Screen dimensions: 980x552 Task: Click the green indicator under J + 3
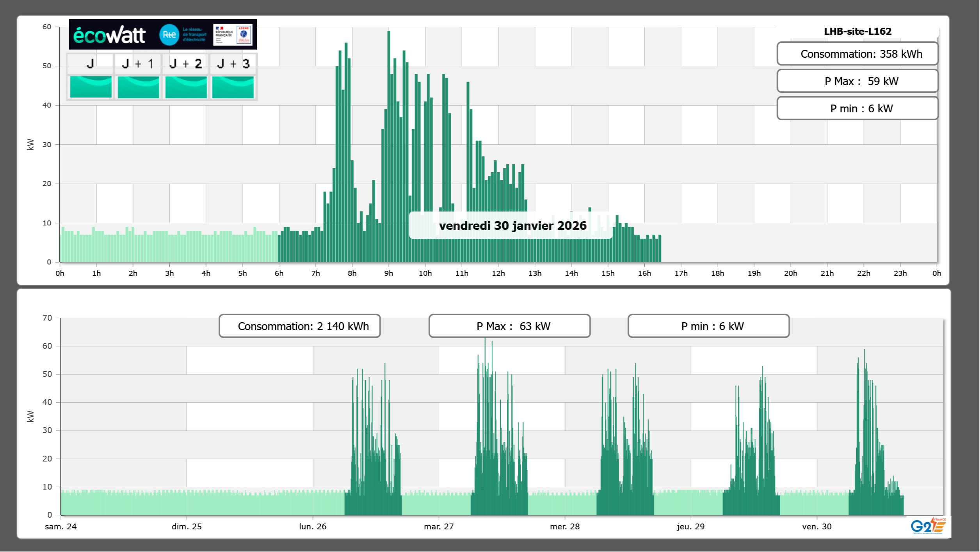coord(233,87)
